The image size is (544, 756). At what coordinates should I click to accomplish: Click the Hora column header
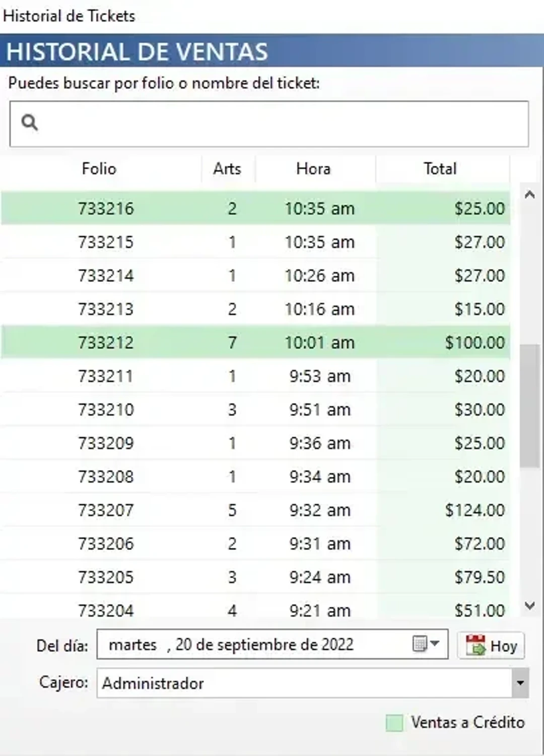coord(313,169)
